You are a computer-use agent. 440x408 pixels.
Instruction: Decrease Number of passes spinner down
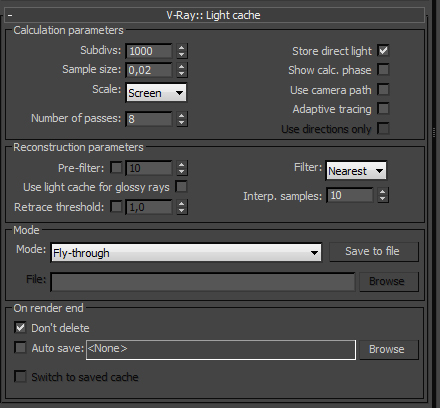click(181, 123)
